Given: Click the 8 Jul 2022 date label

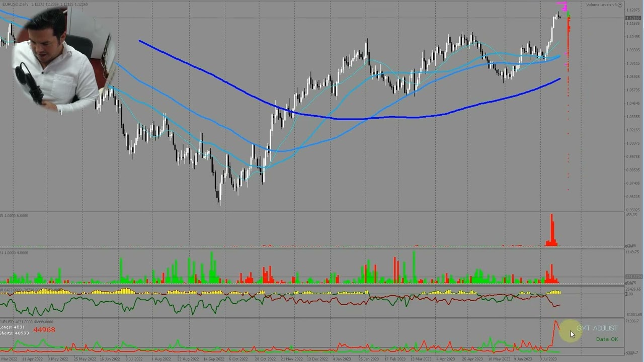Looking at the screenshot, I should point(134,359).
